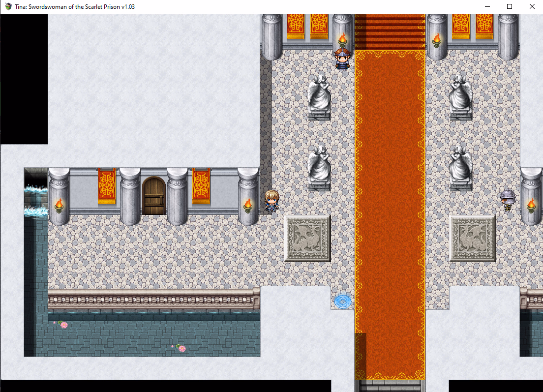Maximize the game window

(x=510, y=6)
